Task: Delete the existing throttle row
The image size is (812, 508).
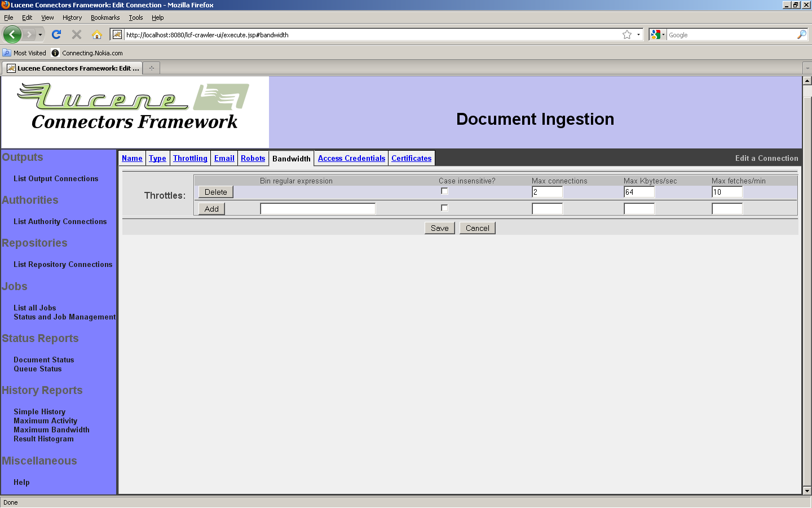Action: [215, 192]
